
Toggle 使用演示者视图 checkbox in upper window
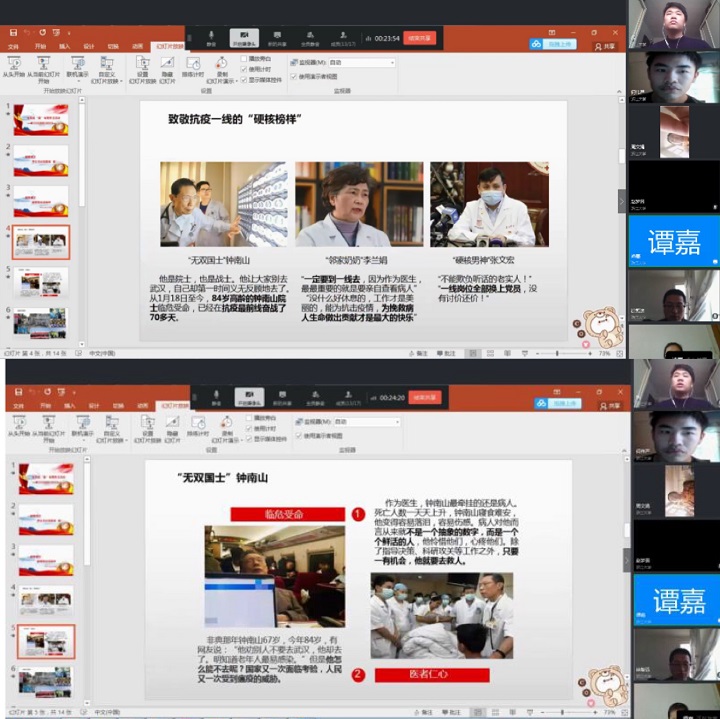pos(298,74)
